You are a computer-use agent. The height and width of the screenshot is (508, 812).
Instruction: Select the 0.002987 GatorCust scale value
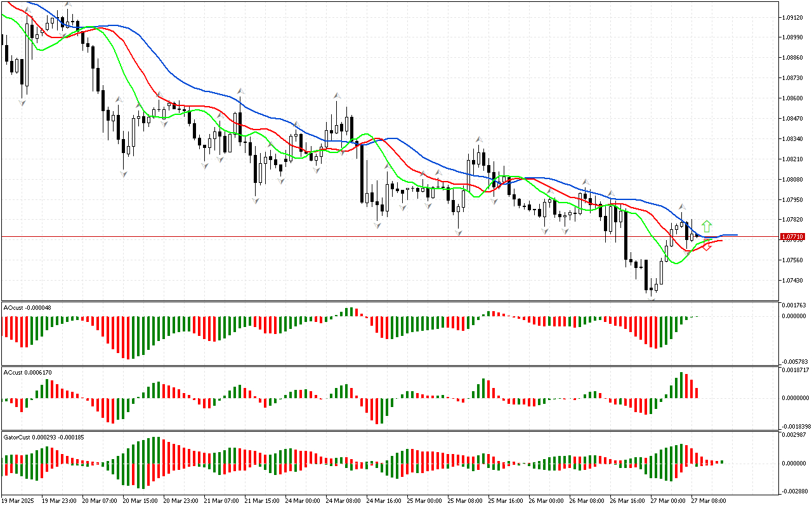coord(794,435)
